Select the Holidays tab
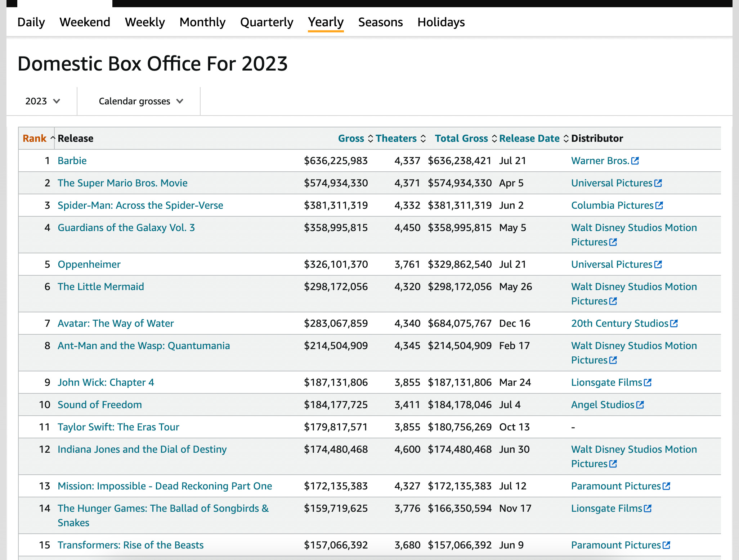 click(x=441, y=22)
